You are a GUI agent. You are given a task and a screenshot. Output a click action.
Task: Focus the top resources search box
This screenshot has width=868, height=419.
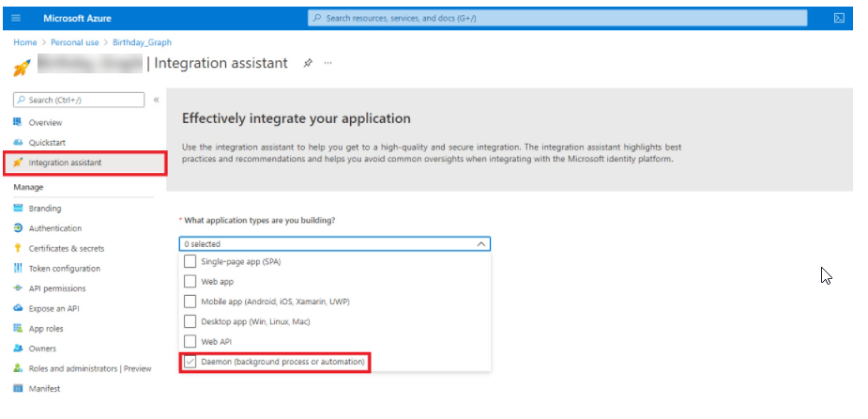(x=557, y=18)
